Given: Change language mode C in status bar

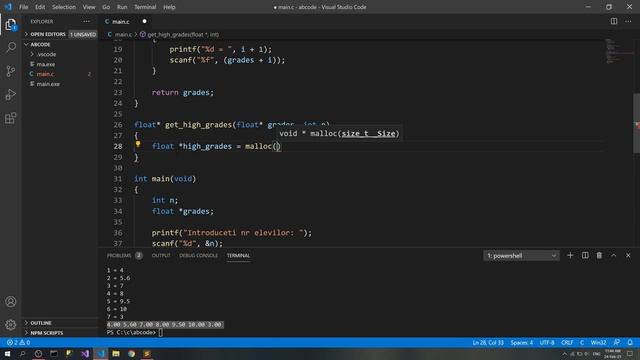Looking at the screenshot, I should pos(582,342).
